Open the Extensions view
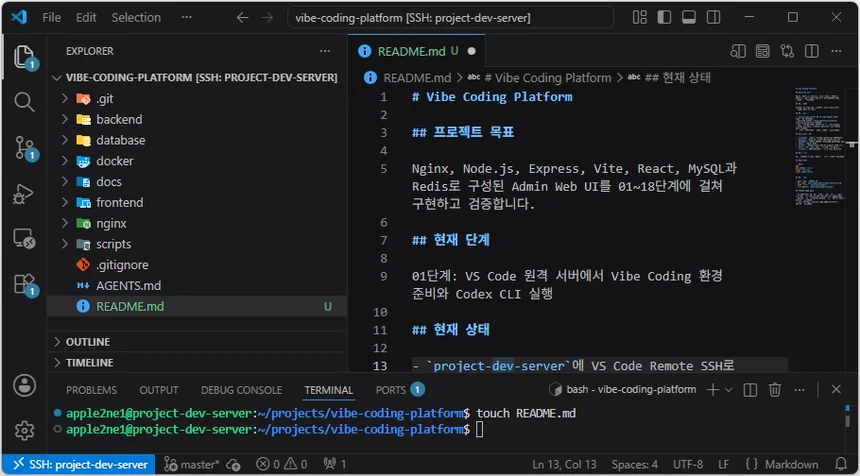Screen dimensions: 860x476 25,284
